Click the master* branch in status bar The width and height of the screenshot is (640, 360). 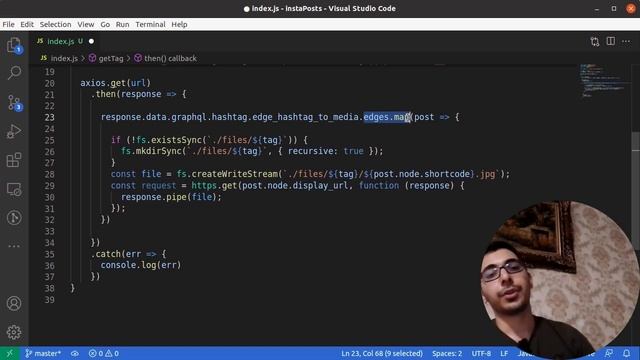43,353
